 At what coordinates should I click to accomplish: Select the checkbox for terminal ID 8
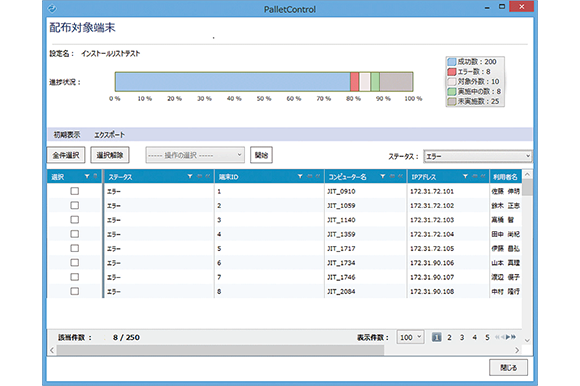75,291
